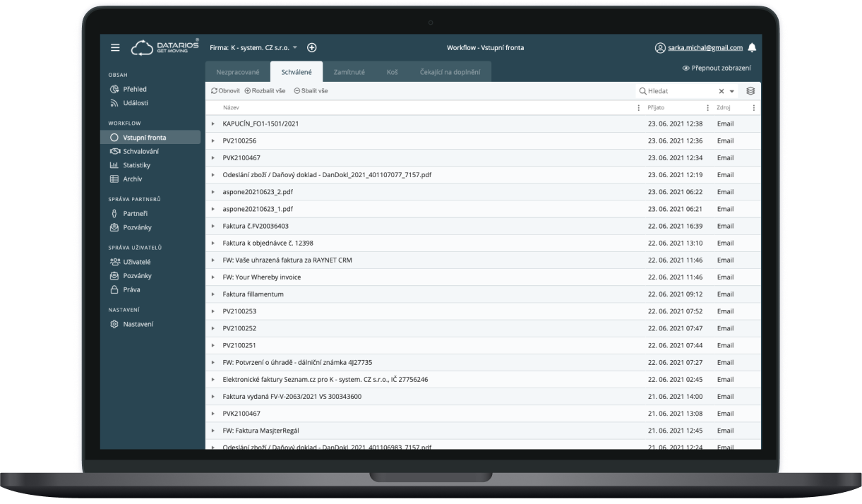862x504 pixels.
Task: Select row FW: Potvrzení o úhradě - dálniční známka
Action: coord(483,362)
